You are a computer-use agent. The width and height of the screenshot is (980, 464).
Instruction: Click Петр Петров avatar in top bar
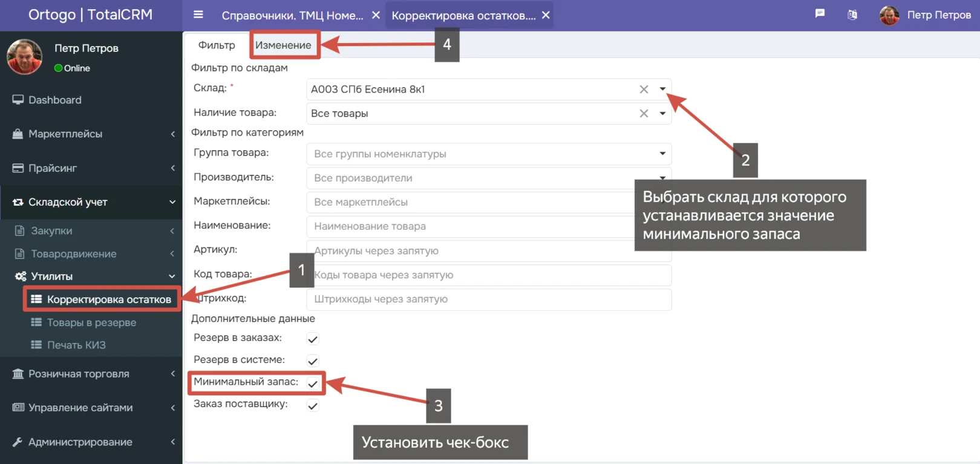(x=889, y=15)
